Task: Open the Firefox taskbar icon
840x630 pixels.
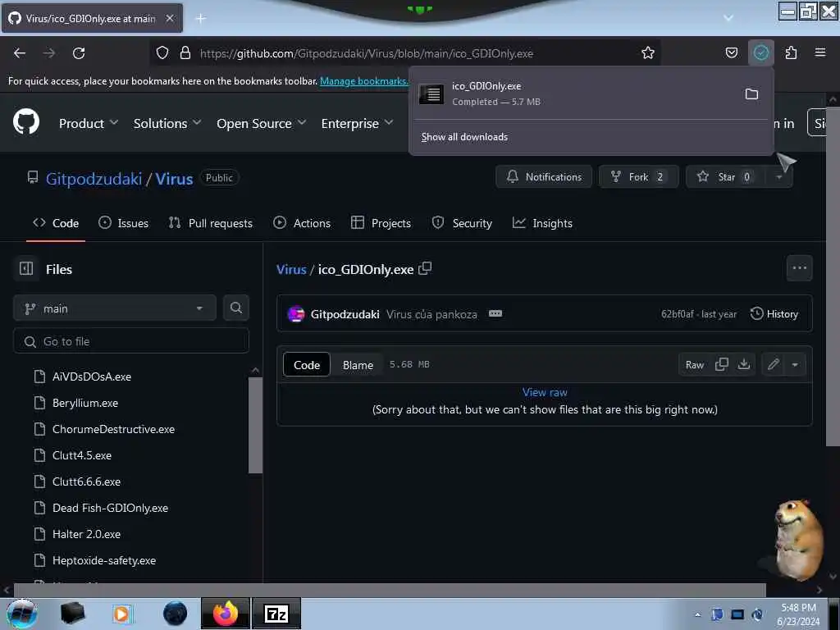Action: [x=226, y=614]
